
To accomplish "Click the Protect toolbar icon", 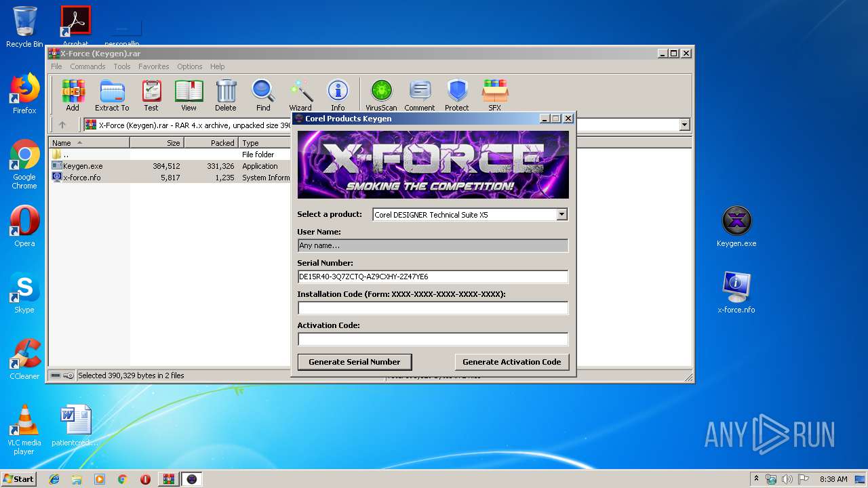I will coord(457,95).
